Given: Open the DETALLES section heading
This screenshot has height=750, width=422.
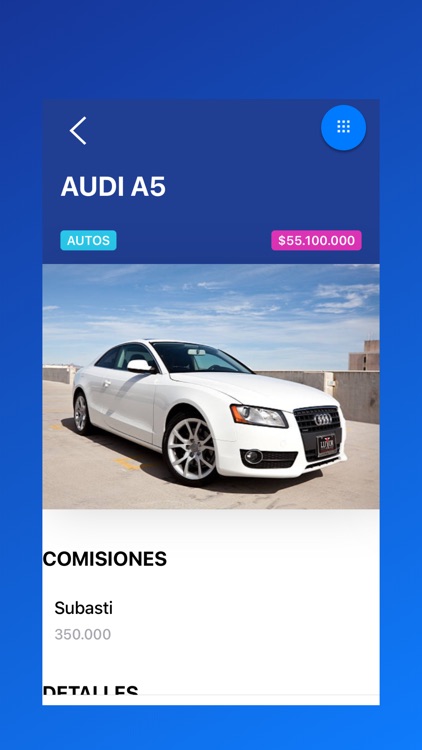Looking at the screenshot, I should (90, 689).
